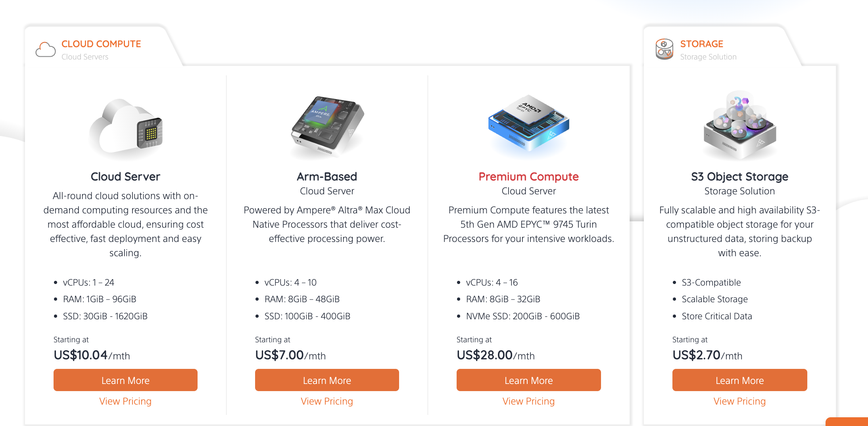The image size is (868, 426).
Task: Click the Ampere Arm-Based chip illustration
Action: point(327,125)
